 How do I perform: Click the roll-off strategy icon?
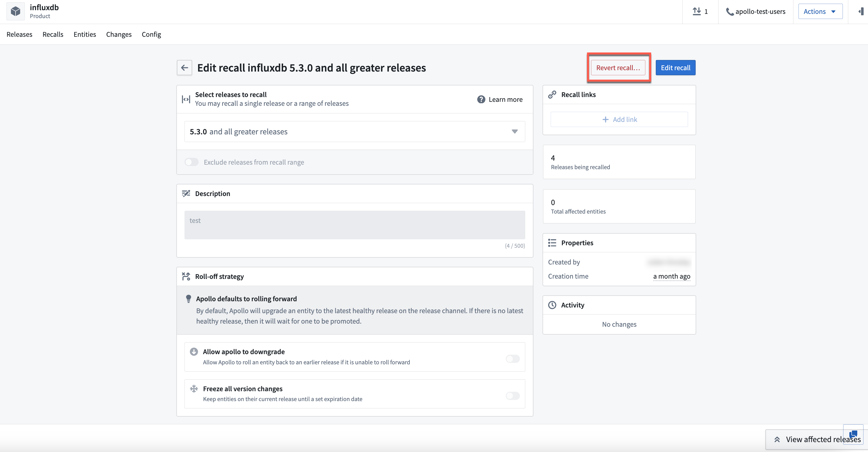pyautogui.click(x=186, y=276)
